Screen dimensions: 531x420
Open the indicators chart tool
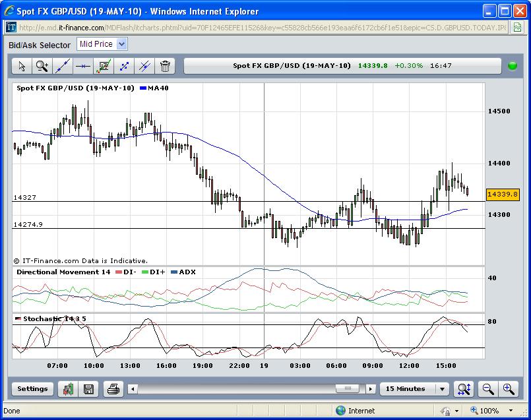[104, 66]
